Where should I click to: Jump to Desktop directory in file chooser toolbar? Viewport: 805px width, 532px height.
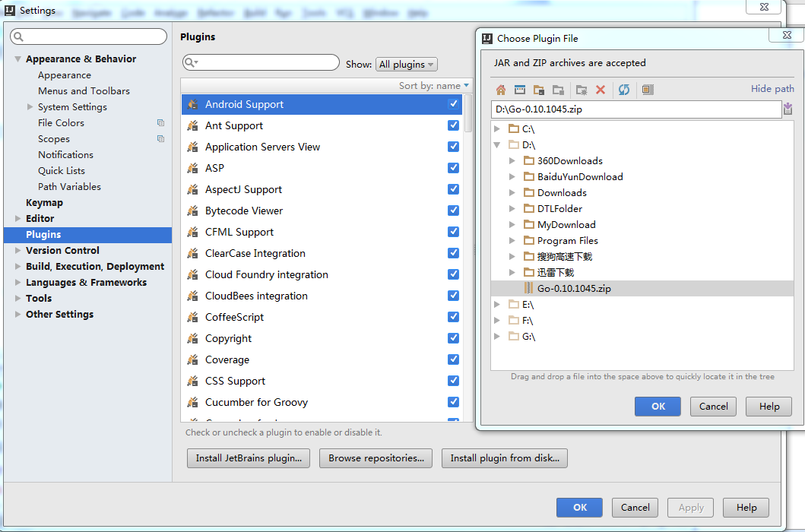[x=519, y=90]
